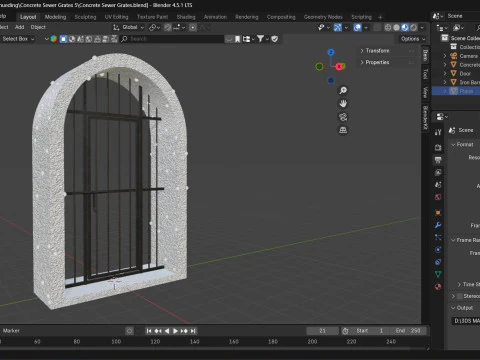Open the Object Data mesh tab
The image size is (480, 360).
(438, 274)
